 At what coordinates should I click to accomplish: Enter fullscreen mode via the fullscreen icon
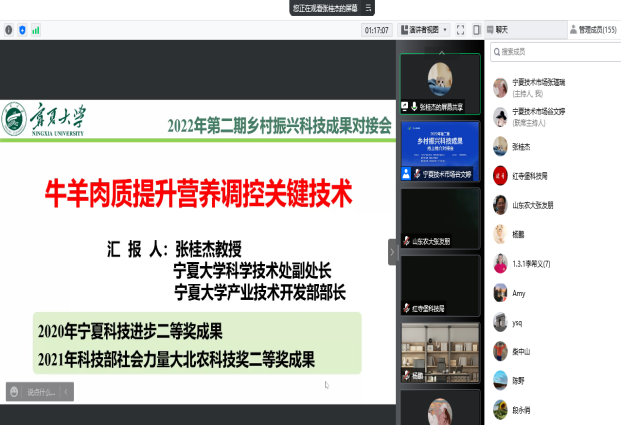coord(460,30)
